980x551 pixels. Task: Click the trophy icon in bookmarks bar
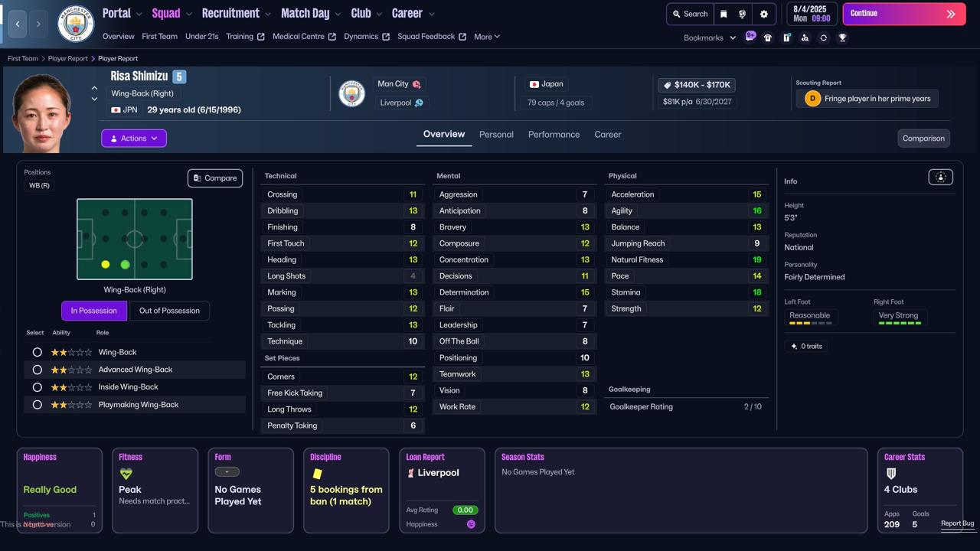[x=842, y=37]
